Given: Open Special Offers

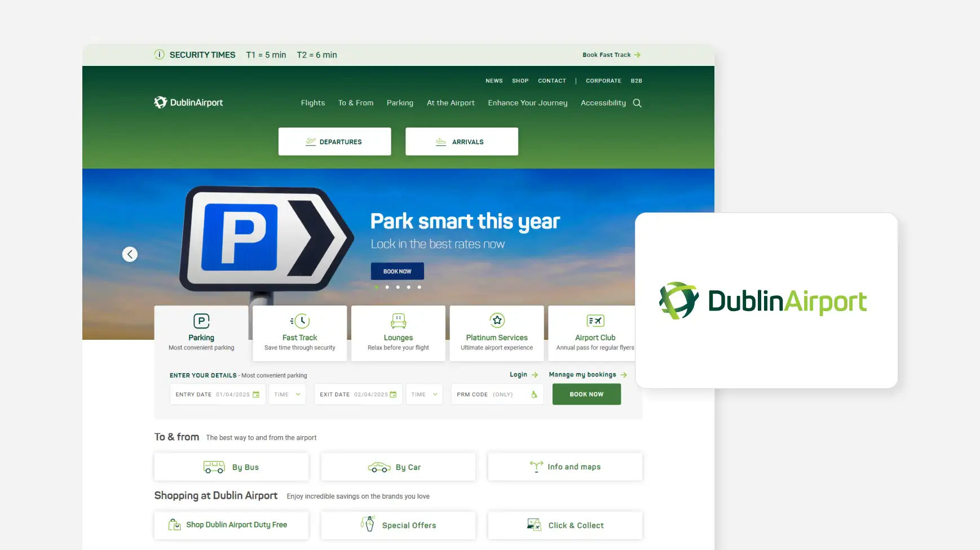Looking at the screenshot, I should [398, 525].
